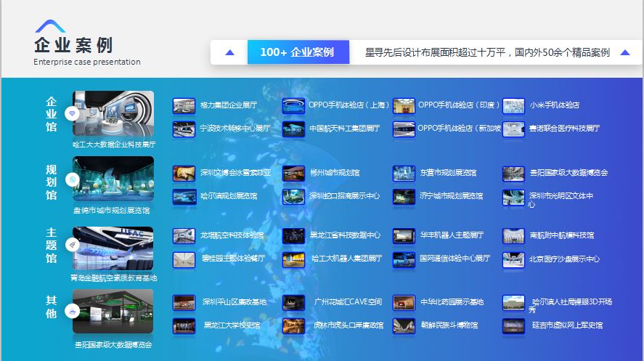This screenshot has width=644, height=361.
Task: Click the 深圳平山区廉政基地 thumbnail icon
Action: (x=184, y=303)
